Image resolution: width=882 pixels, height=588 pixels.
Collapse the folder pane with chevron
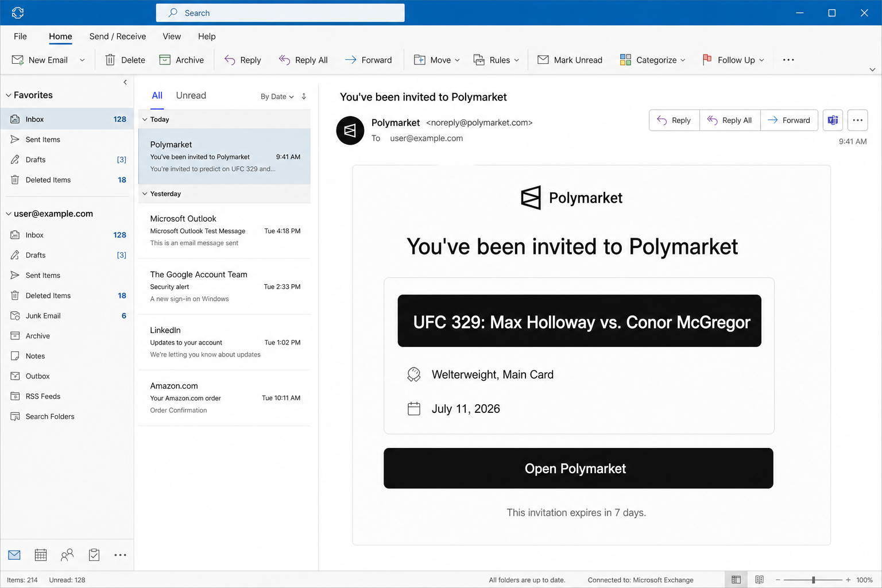[125, 82]
